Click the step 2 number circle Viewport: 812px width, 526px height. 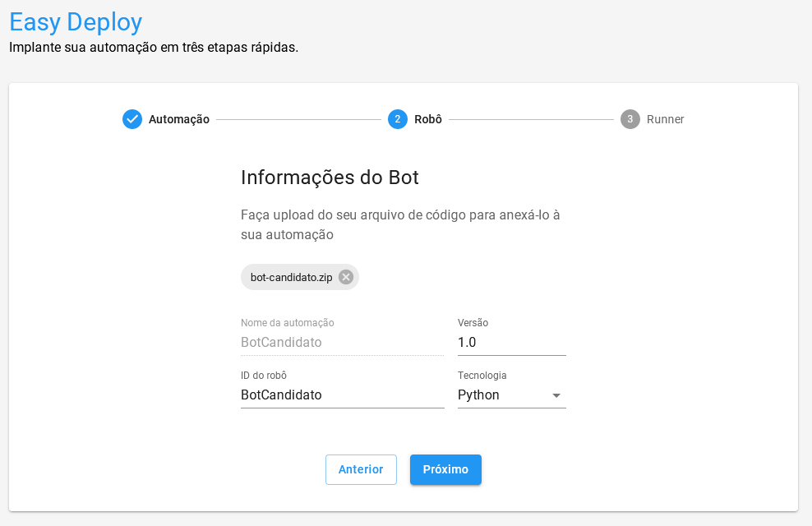398,119
